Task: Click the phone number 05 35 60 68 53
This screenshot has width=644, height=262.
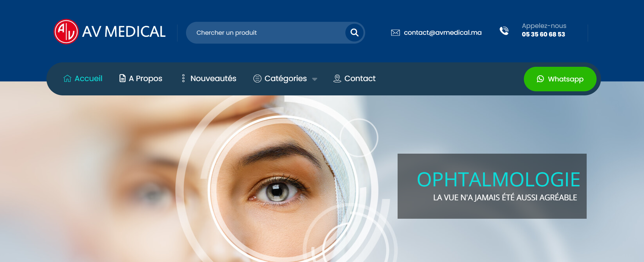Action: pyautogui.click(x=543, y=34)
